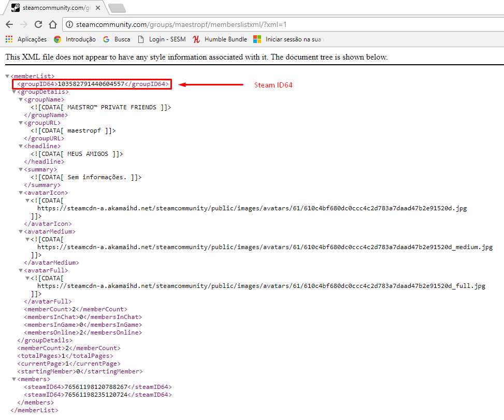Collapse the CDATA block under avatarFull
This screenshot has height=420, width=504.
pyautogui.click(x=27, y=278)
